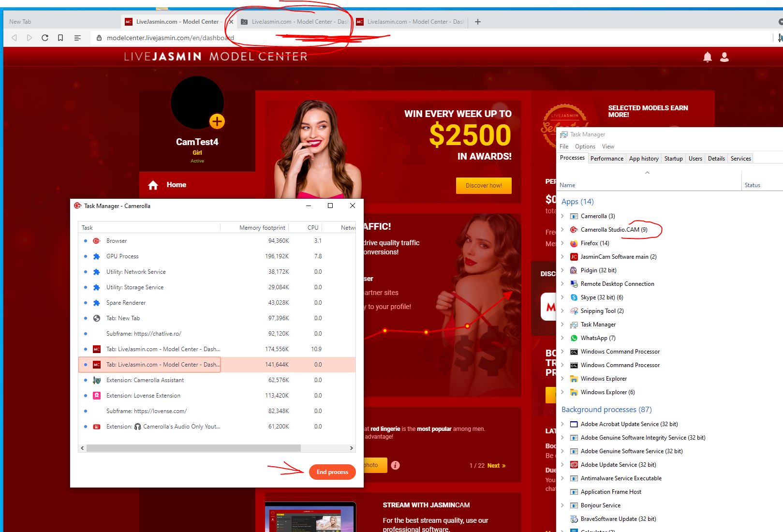
Task: Switch to the Details tab
Action: point(716,159)
